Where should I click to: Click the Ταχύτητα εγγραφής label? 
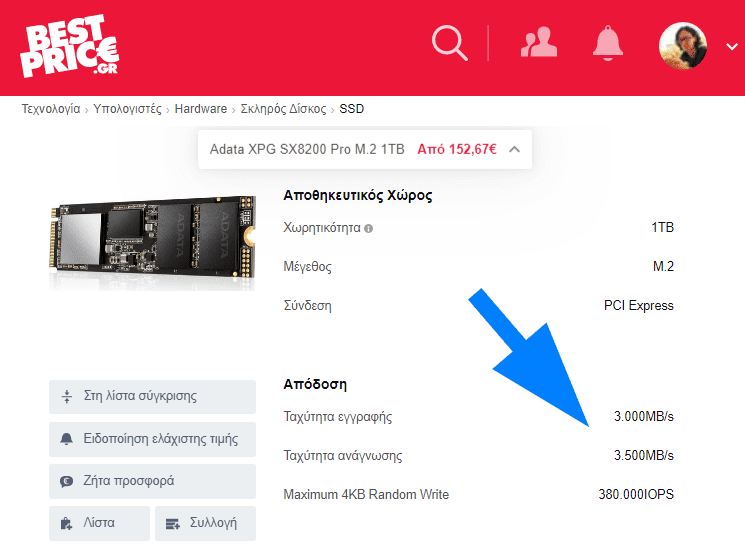338,417
